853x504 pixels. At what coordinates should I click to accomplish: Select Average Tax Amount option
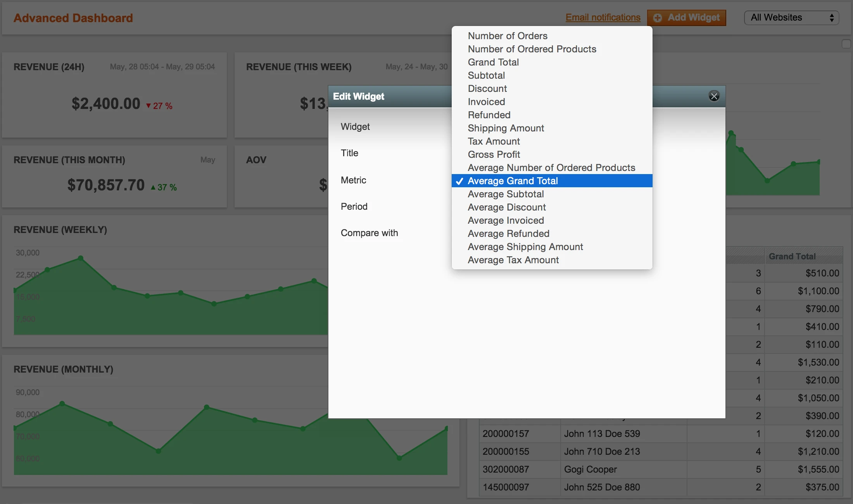[513, 260]
